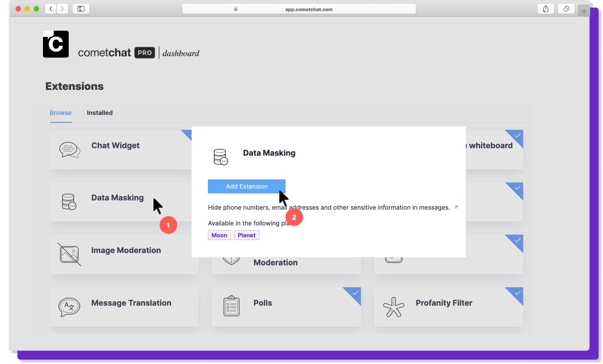
Task: Click the Image Moderation crossed-picture icon
Action: tap(69, 254)
